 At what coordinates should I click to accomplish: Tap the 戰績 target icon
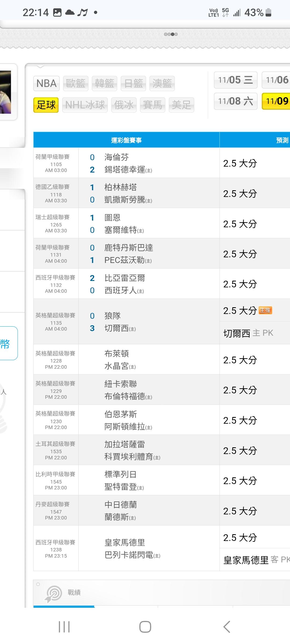click(x=53, y=594)
